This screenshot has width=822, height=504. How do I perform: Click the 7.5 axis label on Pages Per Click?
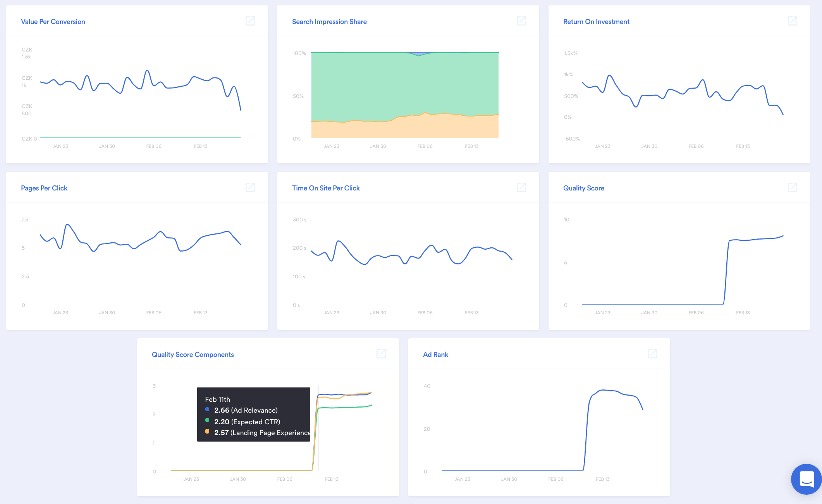coord(25,219)
